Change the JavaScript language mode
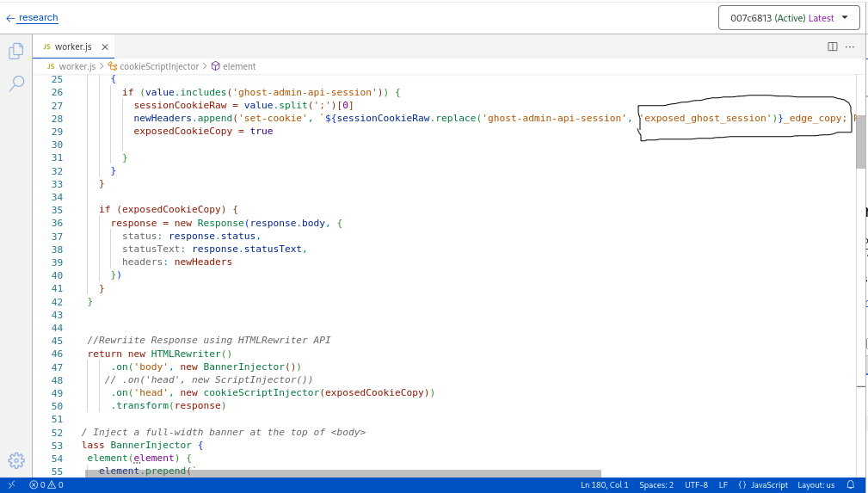This screenshot has width=868, height=493. pos(763,485)
